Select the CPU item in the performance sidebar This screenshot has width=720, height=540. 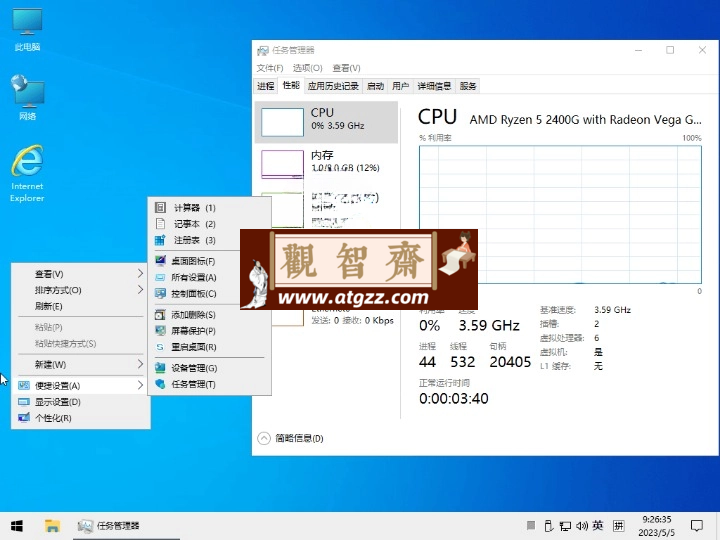pos(326,122)
